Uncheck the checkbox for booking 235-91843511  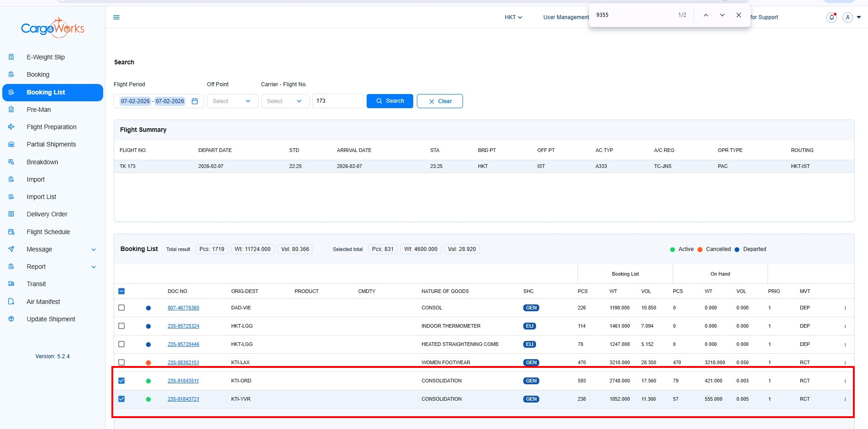pyautogui.click(x=121, y=381)
